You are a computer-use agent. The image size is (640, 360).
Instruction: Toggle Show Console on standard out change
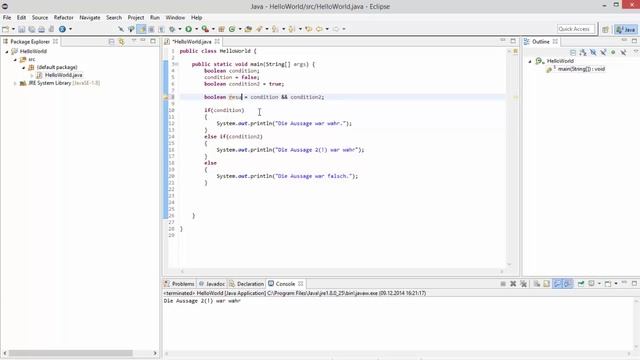[557, 284]
